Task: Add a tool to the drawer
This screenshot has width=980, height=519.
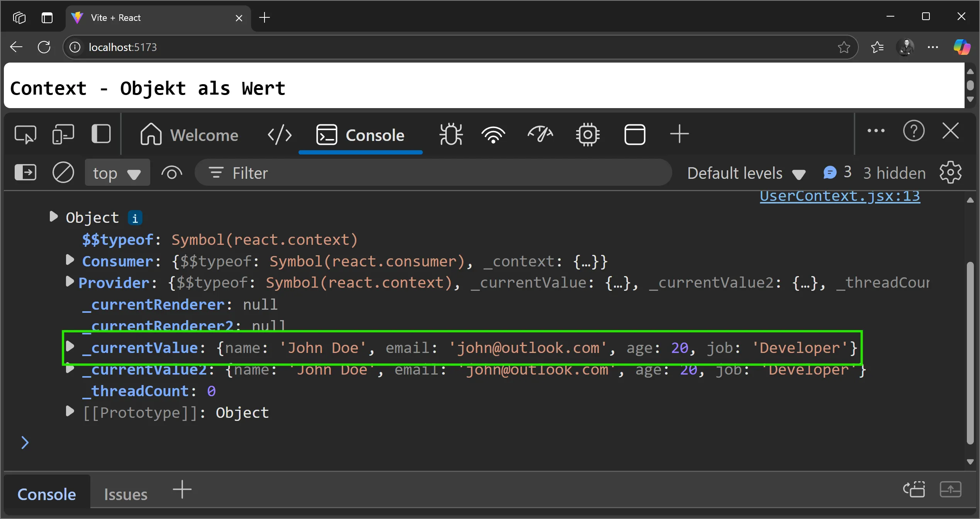Action: point(182,489)
